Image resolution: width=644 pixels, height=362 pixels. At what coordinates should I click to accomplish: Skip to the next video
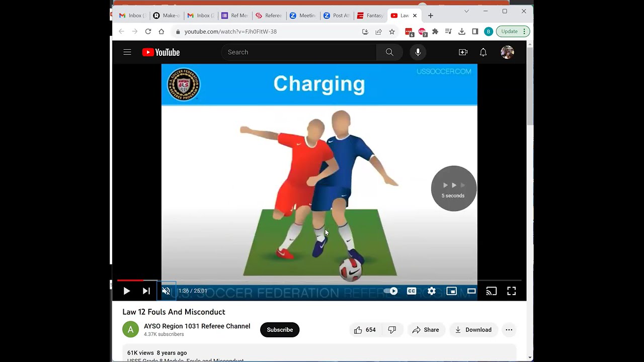(x=146, y=291)
